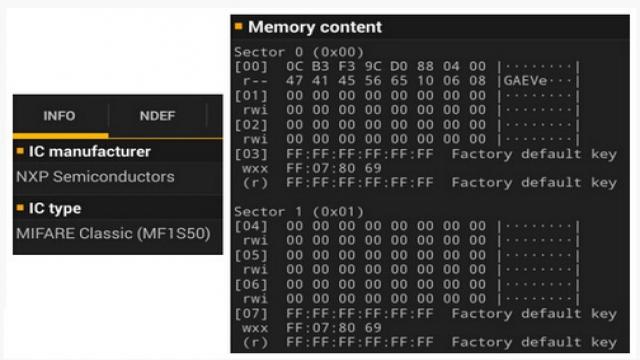Screen dimensions: 640x360
Task: Select the IC manufacturer heading
Action: coord(89,151)
